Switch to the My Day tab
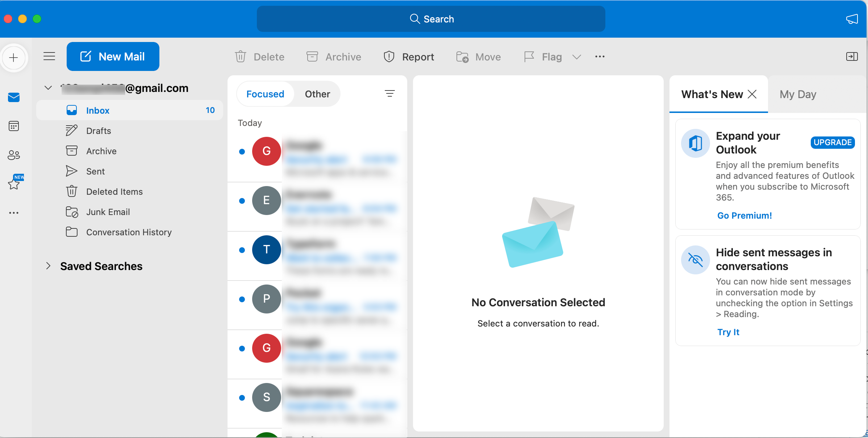 click(798, 94)
